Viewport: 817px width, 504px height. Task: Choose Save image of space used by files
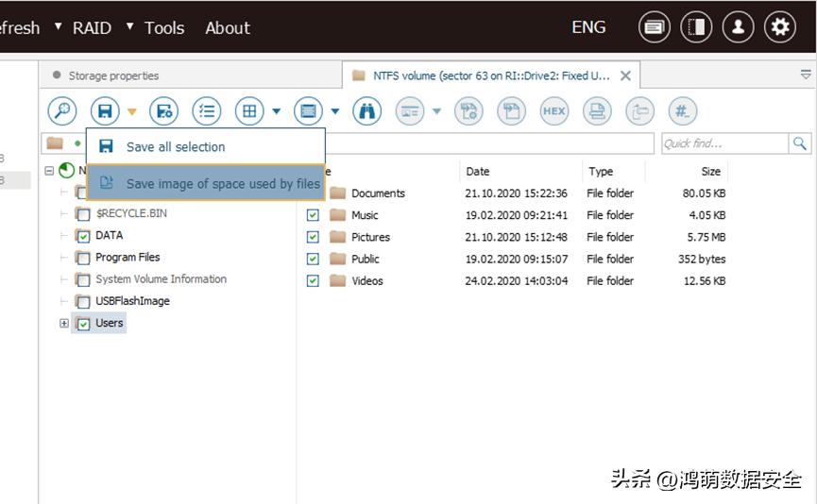(x=206, y=183)
